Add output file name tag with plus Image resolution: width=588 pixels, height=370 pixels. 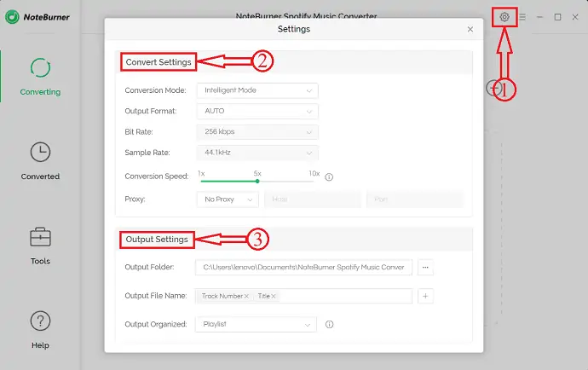425,296
